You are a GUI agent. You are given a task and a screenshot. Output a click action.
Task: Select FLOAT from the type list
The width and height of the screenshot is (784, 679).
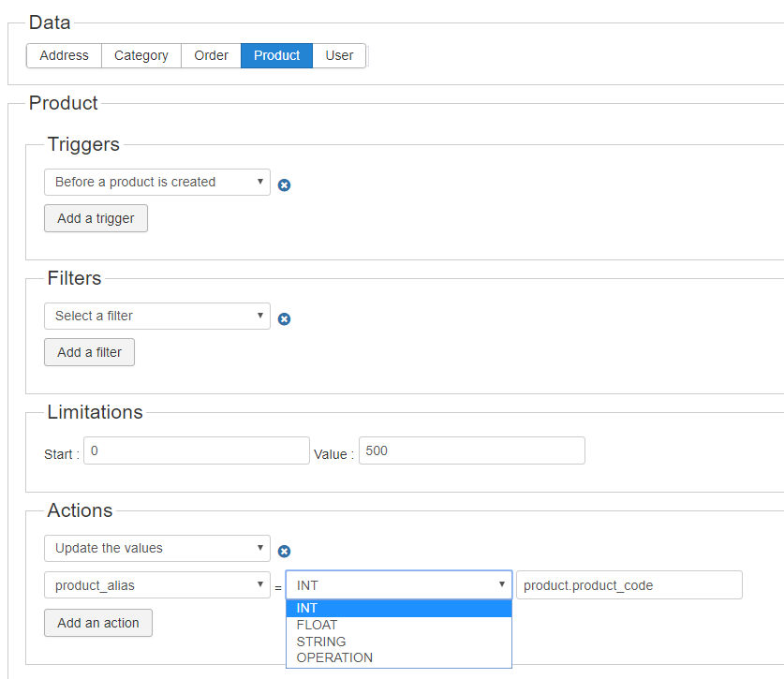[399, 625]
